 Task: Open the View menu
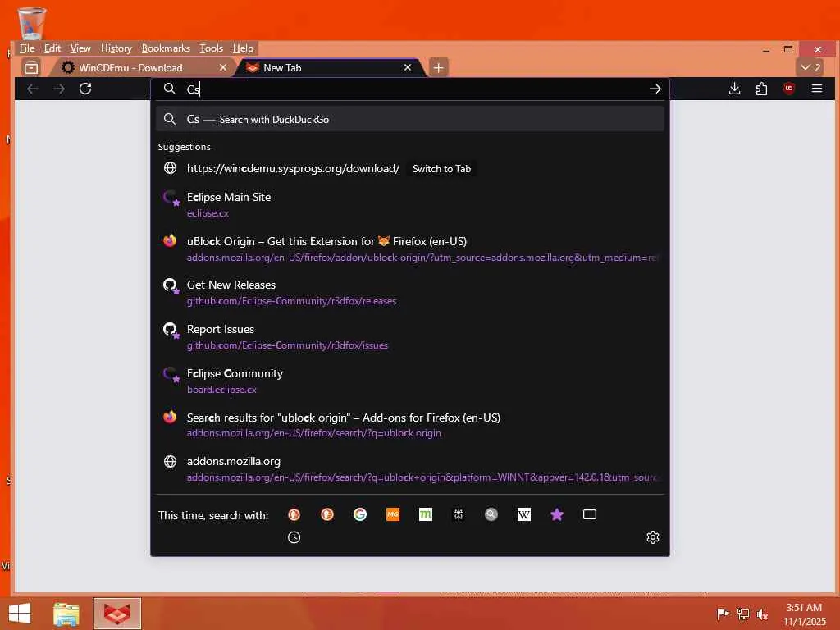tap(80, 48)
